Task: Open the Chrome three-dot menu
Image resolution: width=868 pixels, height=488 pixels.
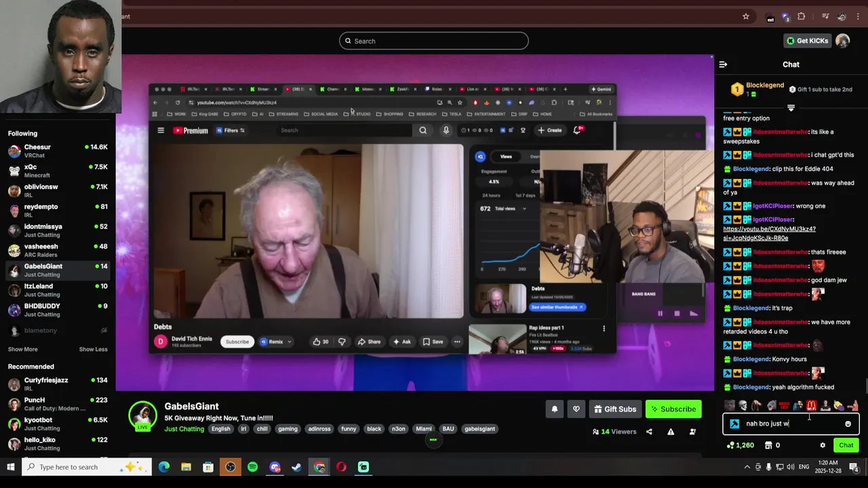Action: click(858, 16)
